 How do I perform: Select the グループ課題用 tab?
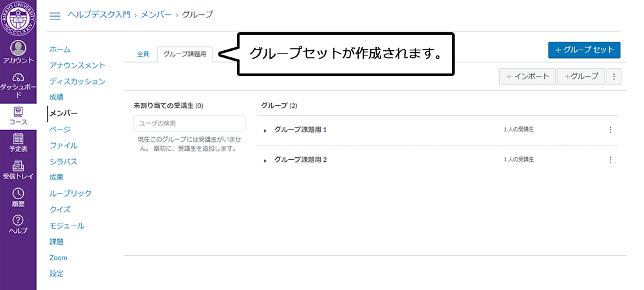[185, 54]
